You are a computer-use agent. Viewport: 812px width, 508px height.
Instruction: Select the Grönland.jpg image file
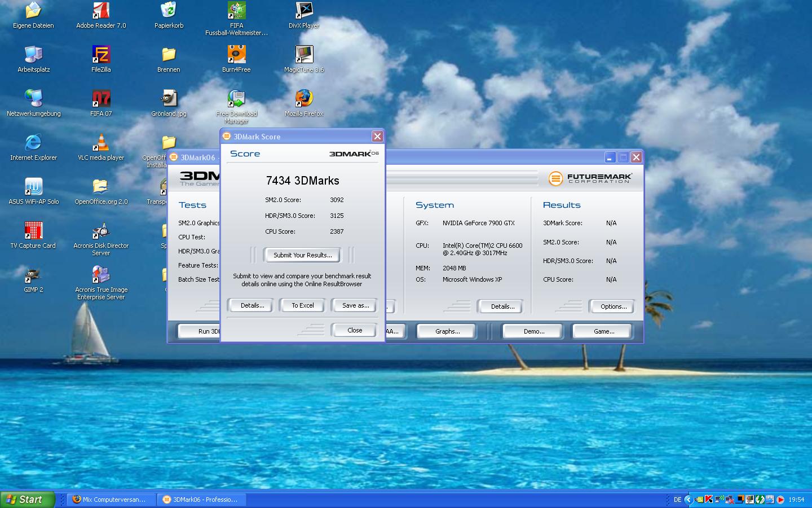(169, 104)
